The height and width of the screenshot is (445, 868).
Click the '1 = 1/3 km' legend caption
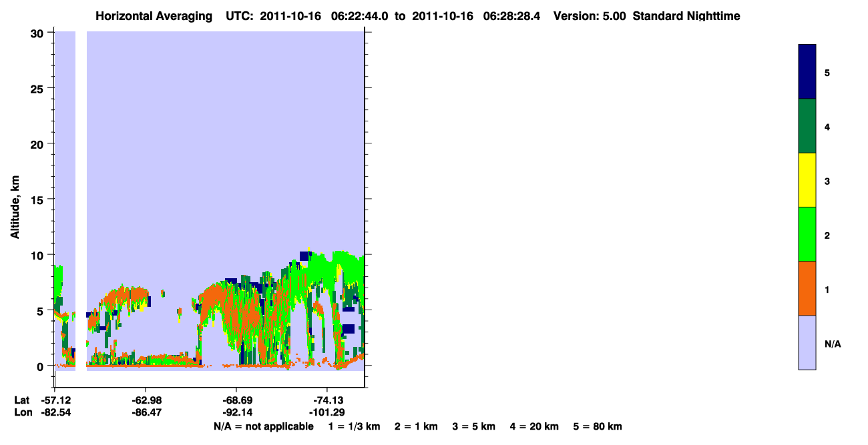(x=355, y=426)
